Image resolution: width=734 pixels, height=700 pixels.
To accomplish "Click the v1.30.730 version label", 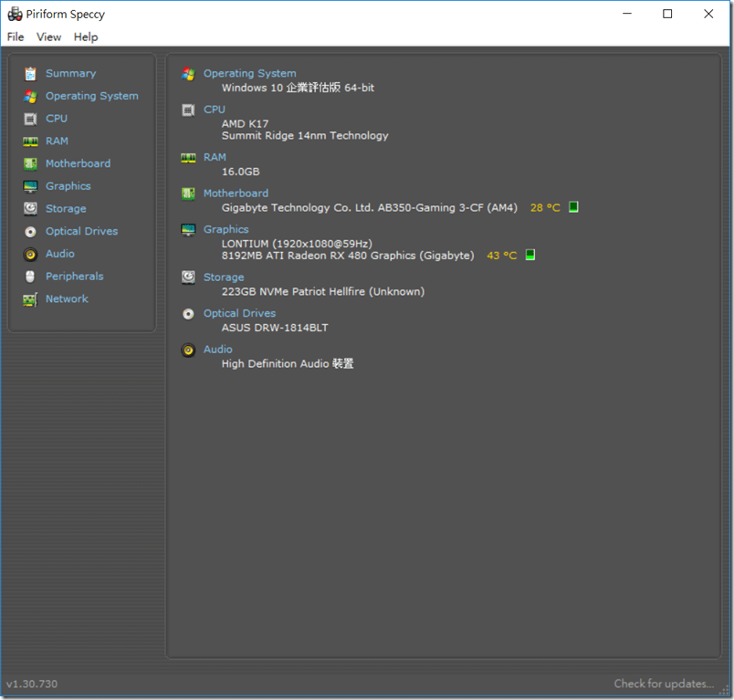I will point(32,684).
